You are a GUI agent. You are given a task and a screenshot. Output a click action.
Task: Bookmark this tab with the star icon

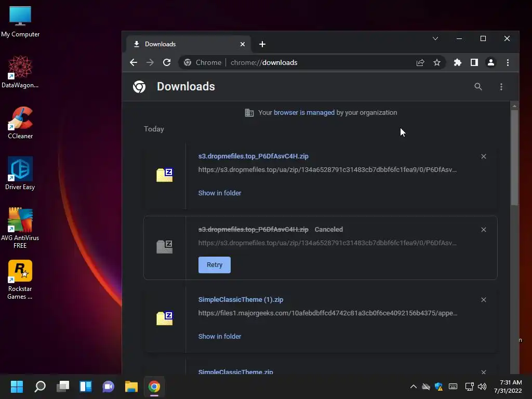point(437,62)
